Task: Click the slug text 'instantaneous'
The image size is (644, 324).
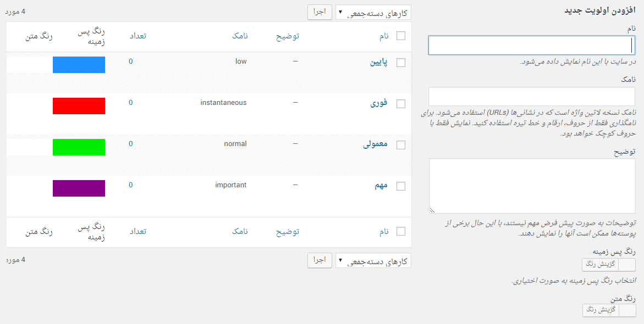Action: click(223, 103)
